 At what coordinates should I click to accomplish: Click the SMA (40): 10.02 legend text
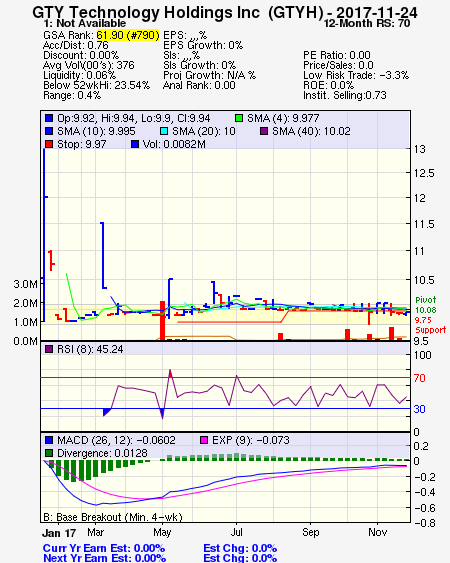[311, 131]
